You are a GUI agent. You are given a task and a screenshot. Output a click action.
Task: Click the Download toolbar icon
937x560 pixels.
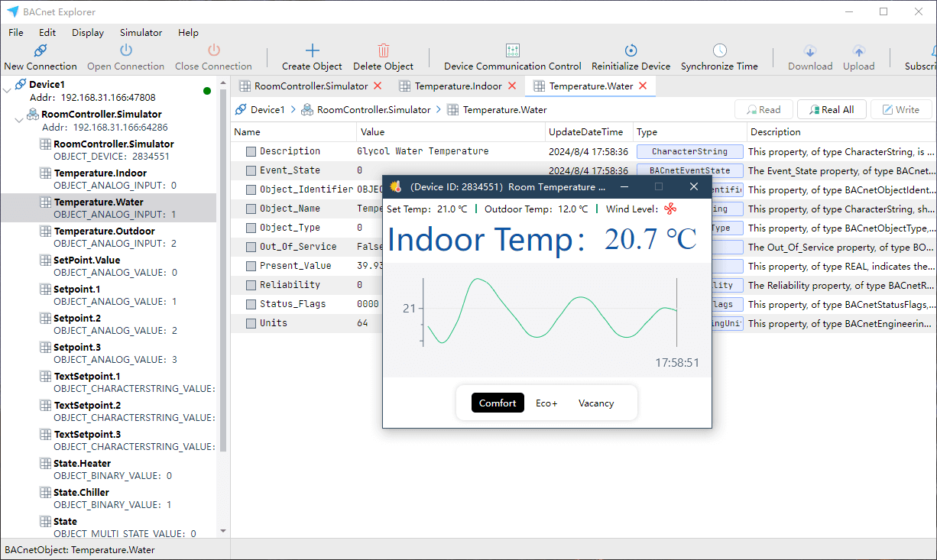tap(810, 51)
